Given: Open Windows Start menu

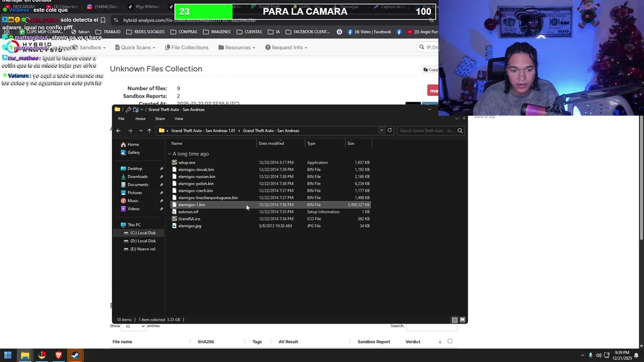Looking at the screenshot, I should 8,355.
